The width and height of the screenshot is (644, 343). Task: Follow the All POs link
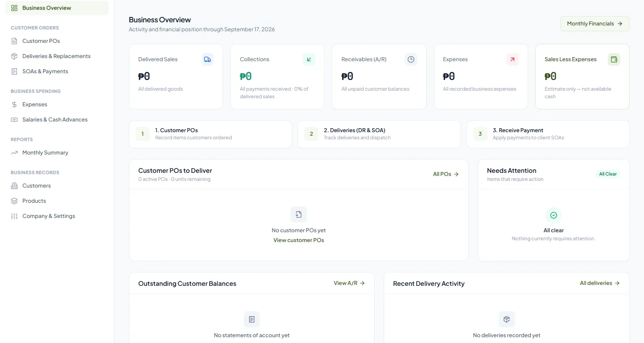point(446,174)
